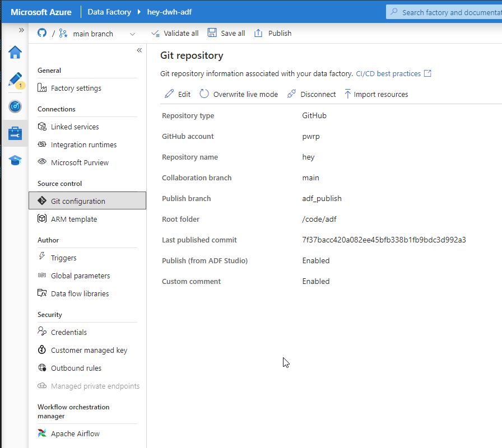Expand the main branch dropdown
The image size is (502, 448).
click(132, 34)
